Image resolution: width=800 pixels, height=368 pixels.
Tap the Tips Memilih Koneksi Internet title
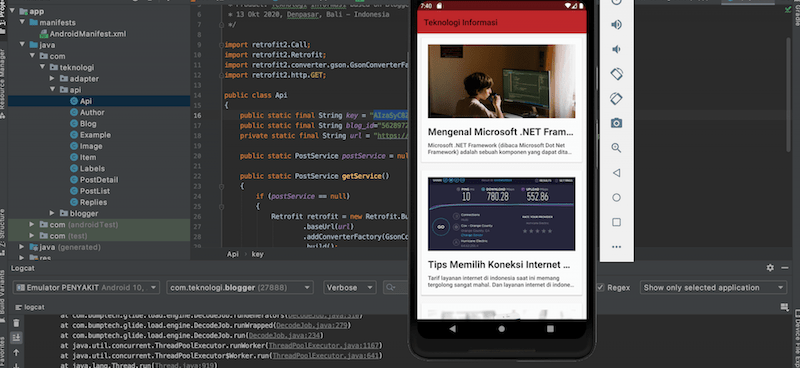pyautogui.click(x=498, y=265)
